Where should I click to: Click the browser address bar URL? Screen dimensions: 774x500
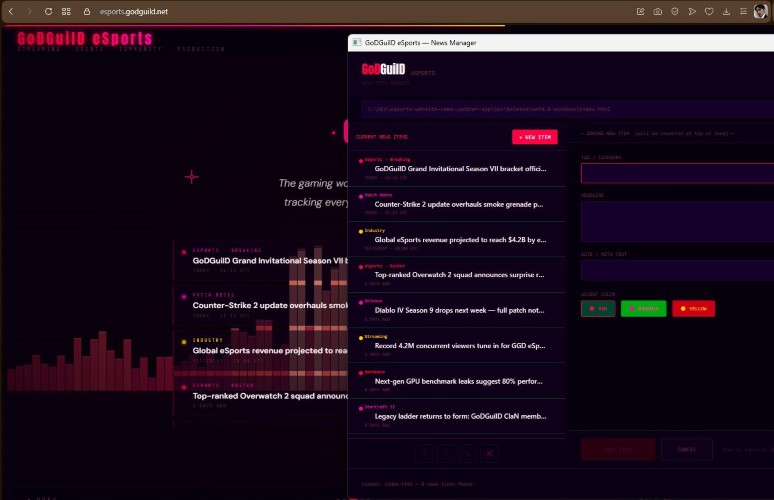tap(134, 11)
